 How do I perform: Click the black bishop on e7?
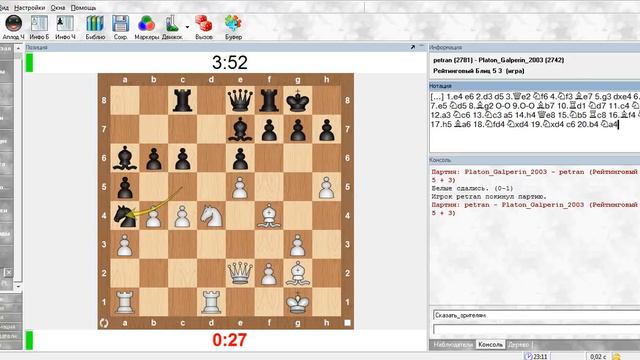click(x=240, y=129)
